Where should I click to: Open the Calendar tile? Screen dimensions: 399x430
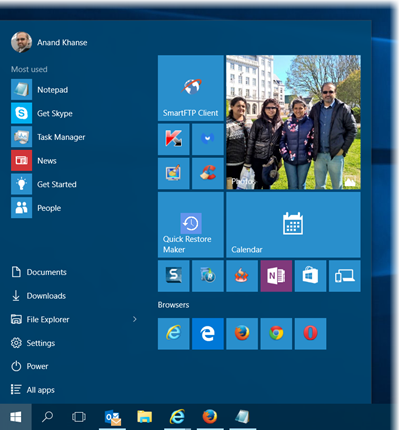click(x=293, y=225)
